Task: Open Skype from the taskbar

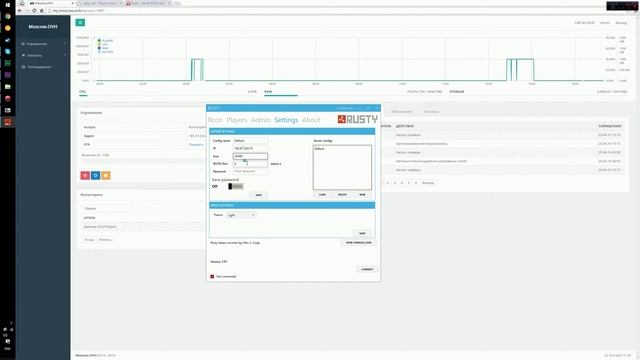Action: pyautogui.click(x=8, y=52)
